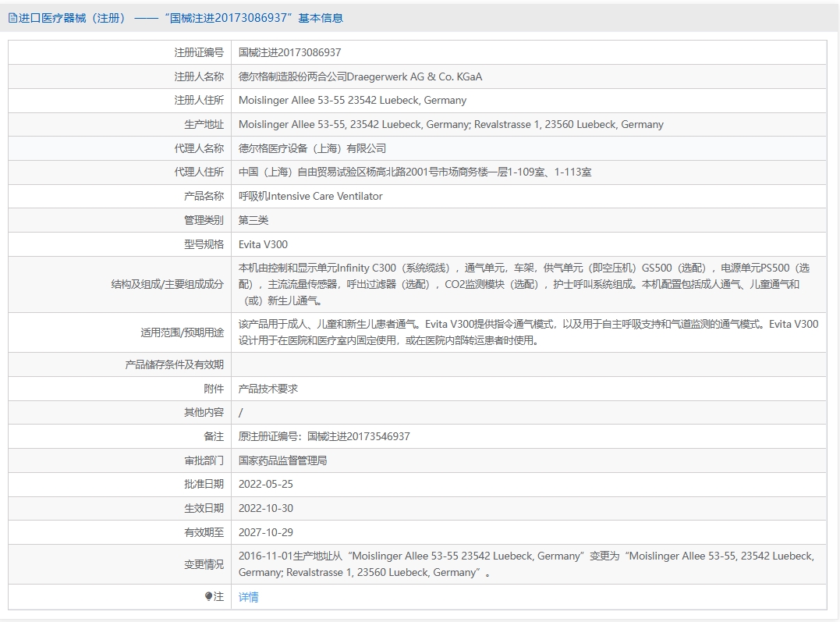Select the 生产地址 value with Revalstrasse
840x622 pixels.
click(451, 124)
